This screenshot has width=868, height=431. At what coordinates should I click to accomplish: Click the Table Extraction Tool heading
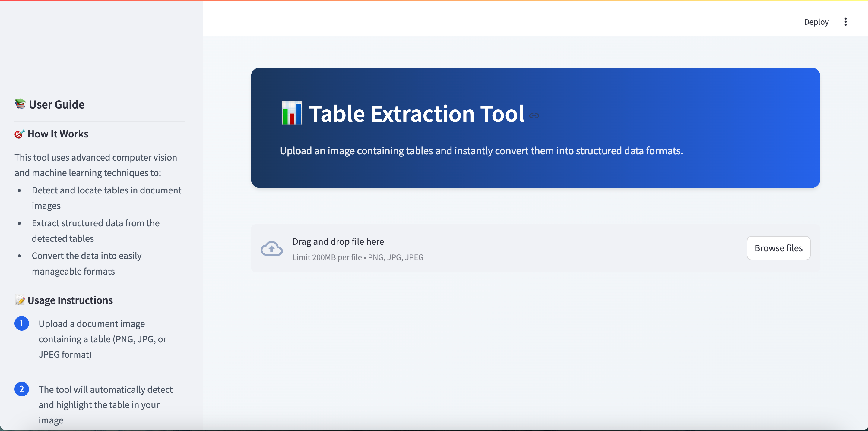(417, 113)
